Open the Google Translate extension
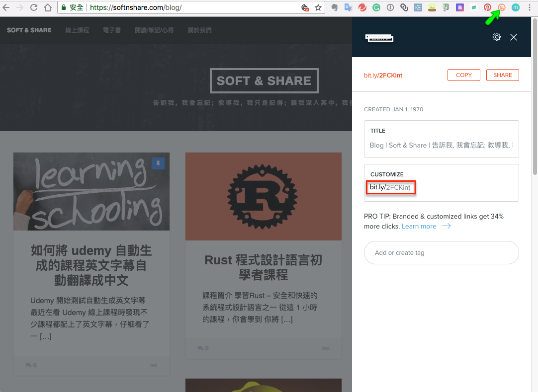 348,7
